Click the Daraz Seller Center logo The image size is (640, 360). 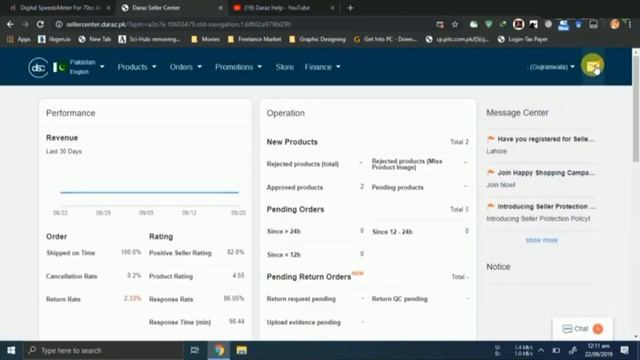(x=38, y=67)
